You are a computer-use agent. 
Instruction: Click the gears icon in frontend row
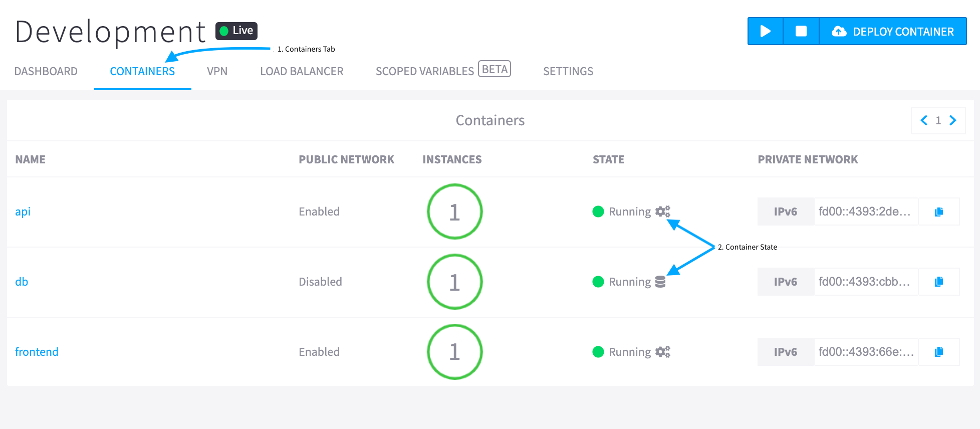pos(663,352)
